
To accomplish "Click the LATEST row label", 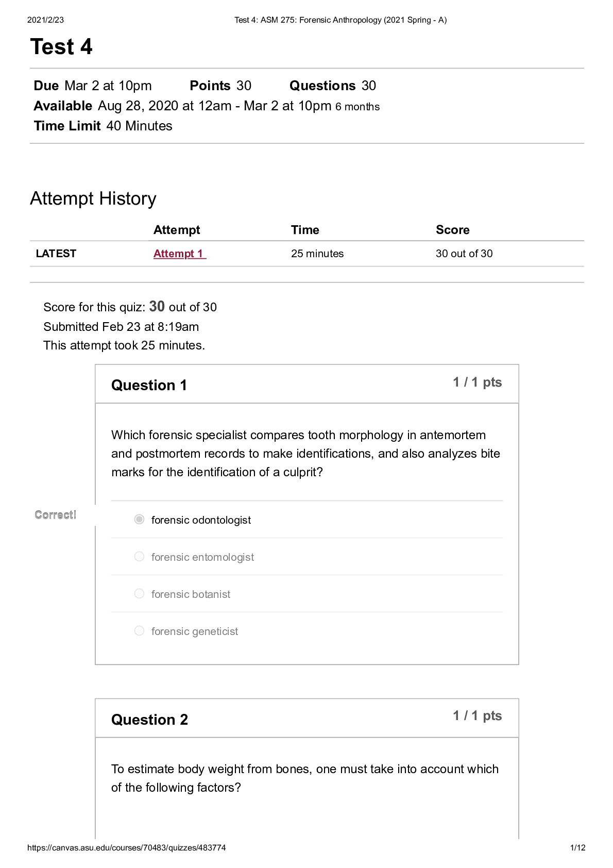I will pyautogui.click(x=56, y=254).
